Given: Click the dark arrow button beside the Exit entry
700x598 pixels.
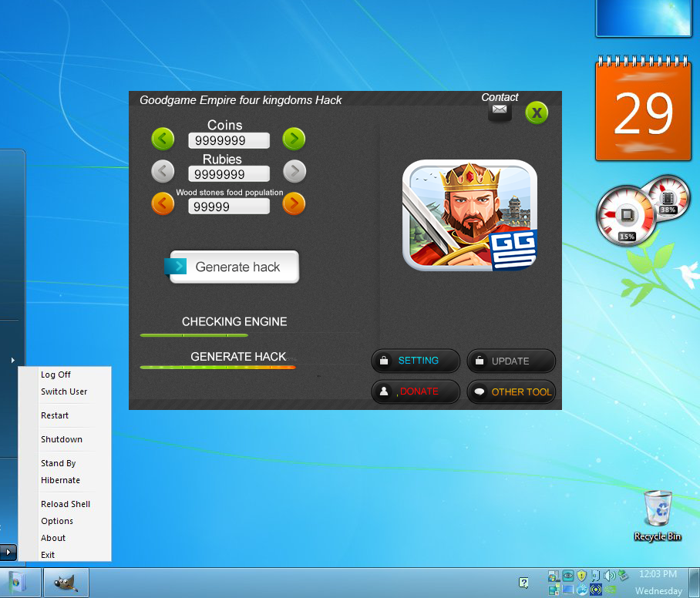Looking at the screenshot, I should pyautogui.click(x=8, y=552).
